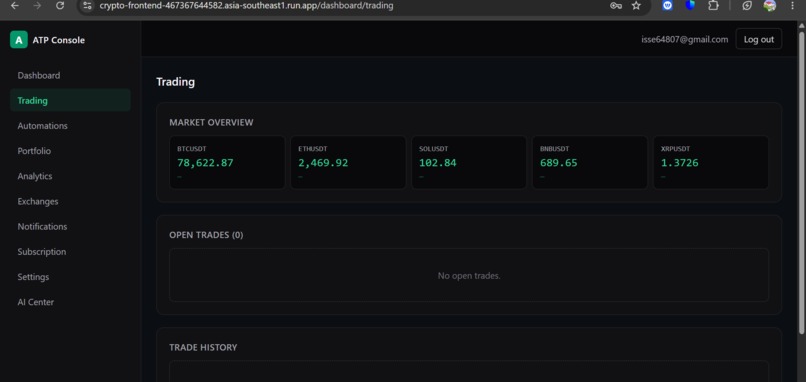806x382 pixels.
Task: Open the Chrome profile avatar
Action: click(x=770, y=6)
